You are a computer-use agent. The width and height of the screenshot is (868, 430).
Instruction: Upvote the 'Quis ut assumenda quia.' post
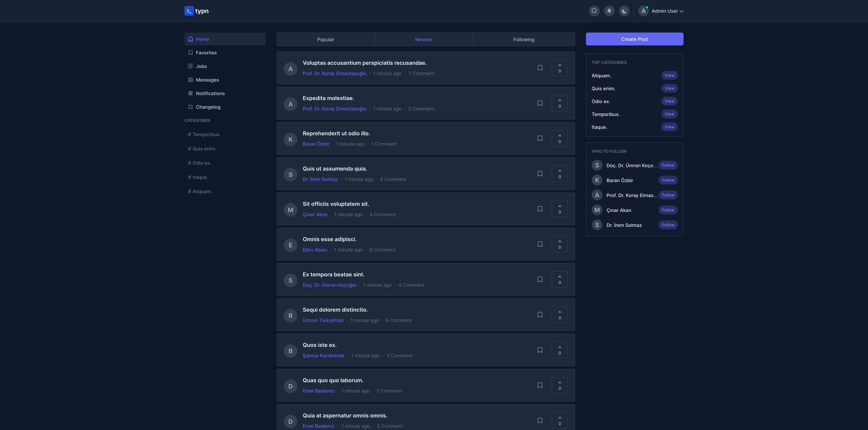tap(559, 174)
